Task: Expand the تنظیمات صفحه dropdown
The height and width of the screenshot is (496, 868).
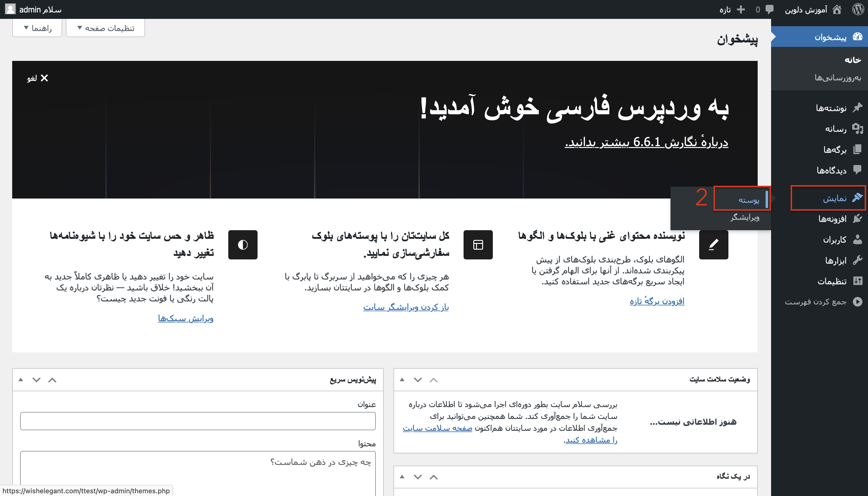Action: click(105, 28)
